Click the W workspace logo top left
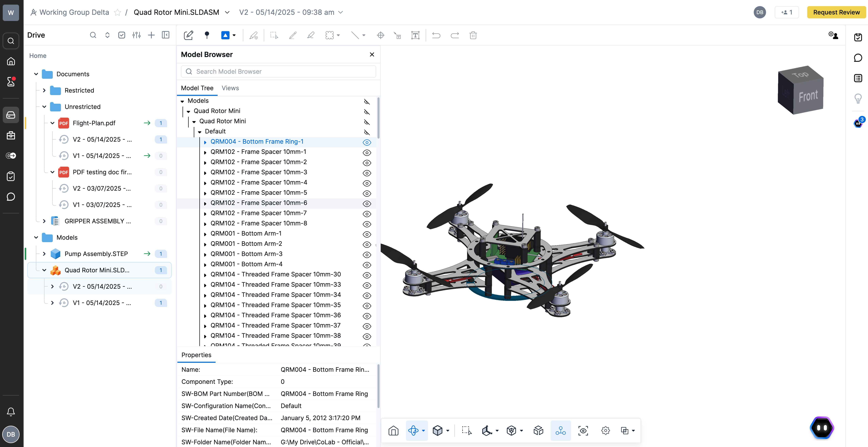The height and width of the screenshot is (447, 868). click(x=11, y=12)
